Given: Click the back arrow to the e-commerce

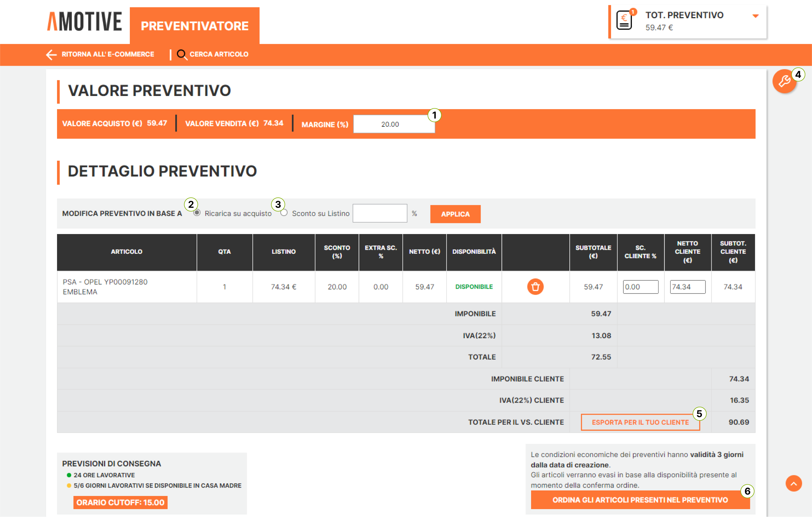Looking at the screenshot, I should (x=51, y=54).
